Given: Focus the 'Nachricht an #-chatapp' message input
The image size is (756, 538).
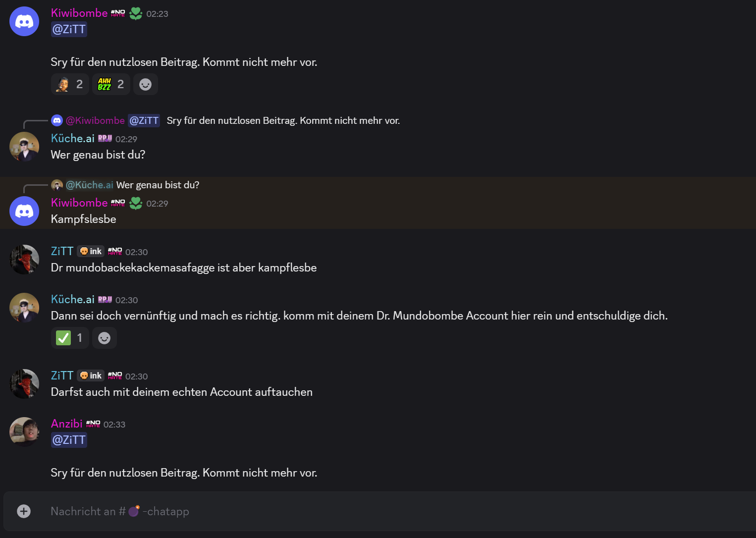Looking at the screenshot, I should (x=347, y=511).
